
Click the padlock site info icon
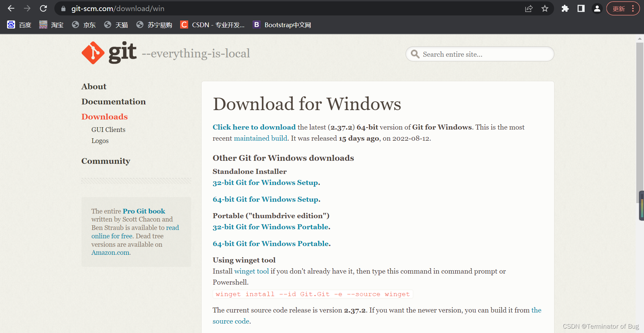63,9
